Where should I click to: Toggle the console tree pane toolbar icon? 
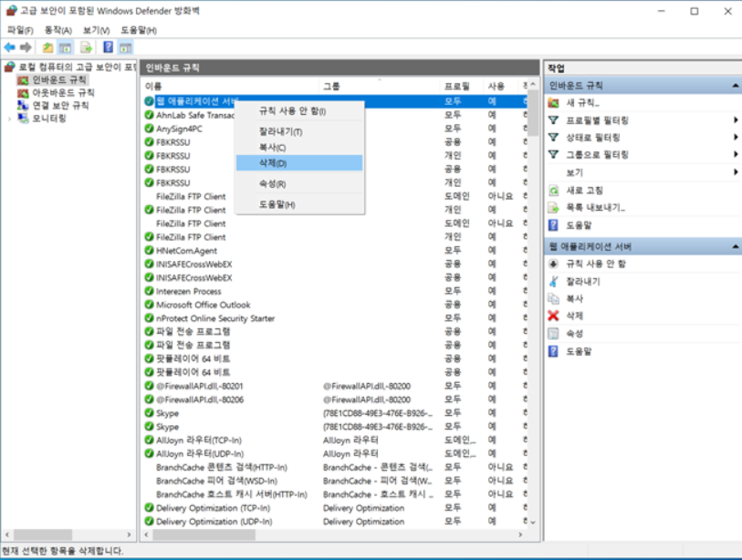tap(65, 47)
